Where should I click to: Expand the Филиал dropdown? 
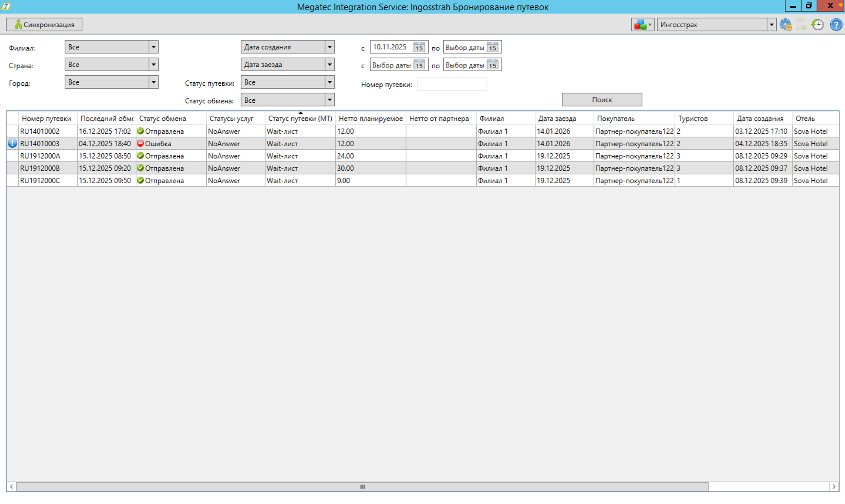point(153,47)
